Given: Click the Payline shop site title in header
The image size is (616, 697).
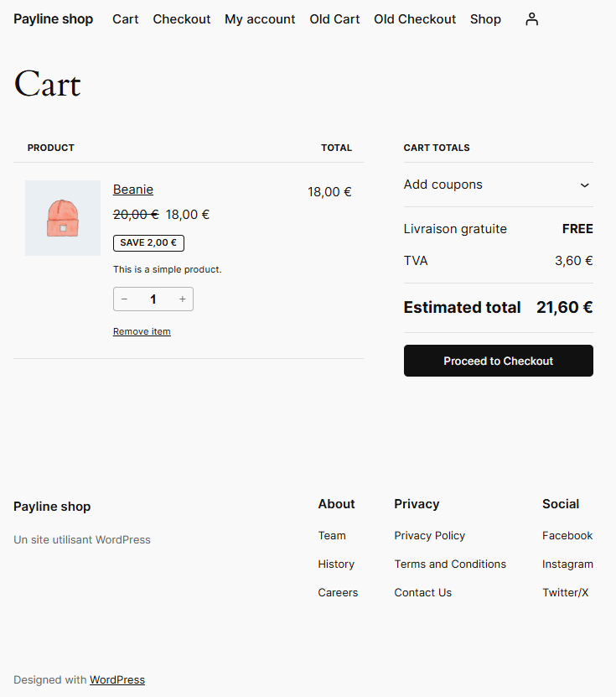Looking at the screenshot, I should pos(54,19).
